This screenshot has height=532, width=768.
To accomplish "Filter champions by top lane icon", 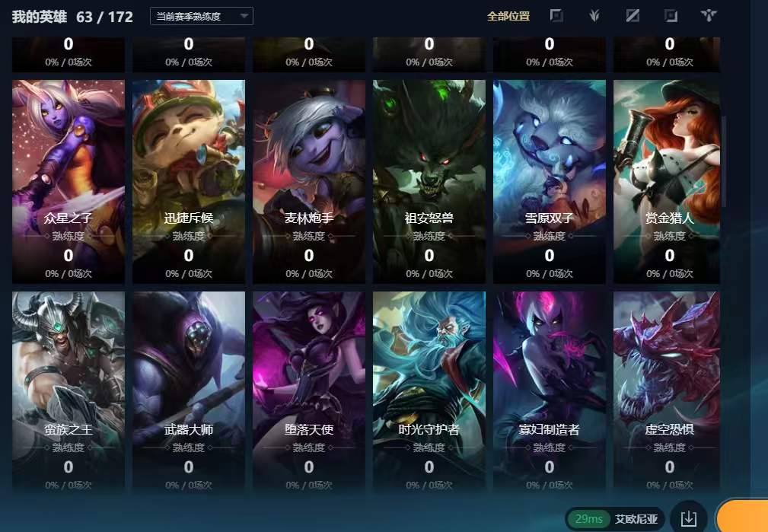I will (556, 16).
